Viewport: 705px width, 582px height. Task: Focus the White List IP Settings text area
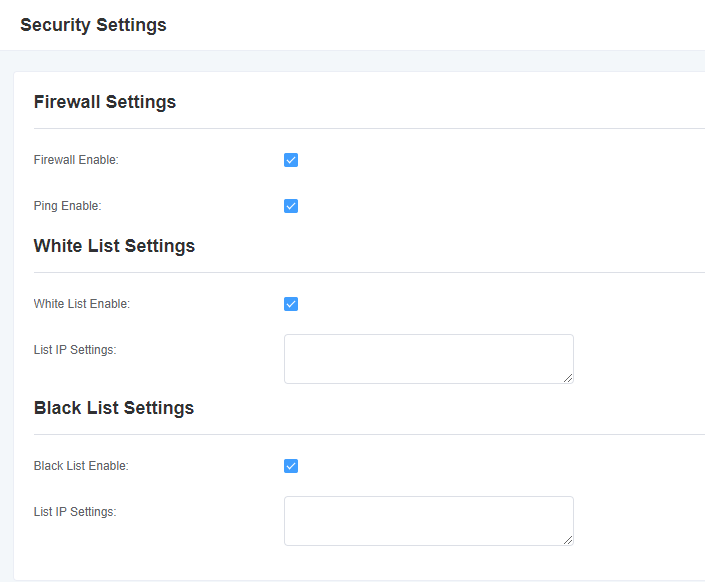point(428,359)
